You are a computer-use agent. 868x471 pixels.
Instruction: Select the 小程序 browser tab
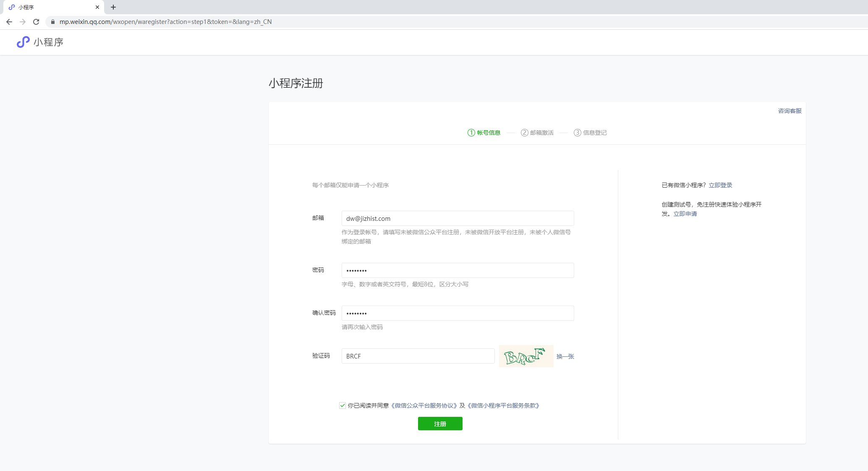[x=54, y=7]
